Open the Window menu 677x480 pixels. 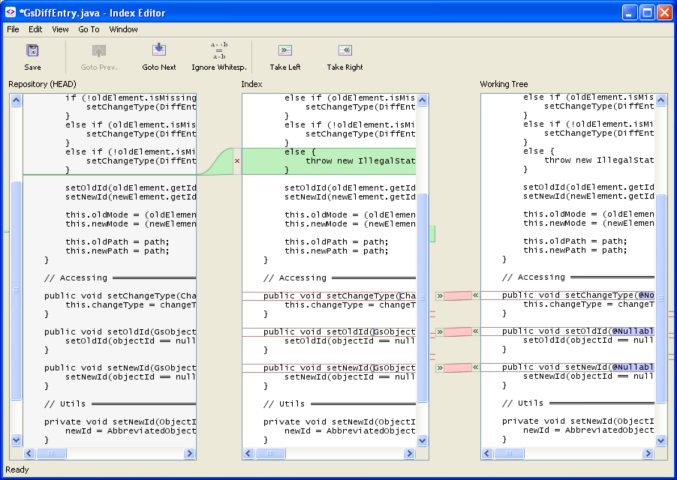pyautogui.click(x=124, y=30)
